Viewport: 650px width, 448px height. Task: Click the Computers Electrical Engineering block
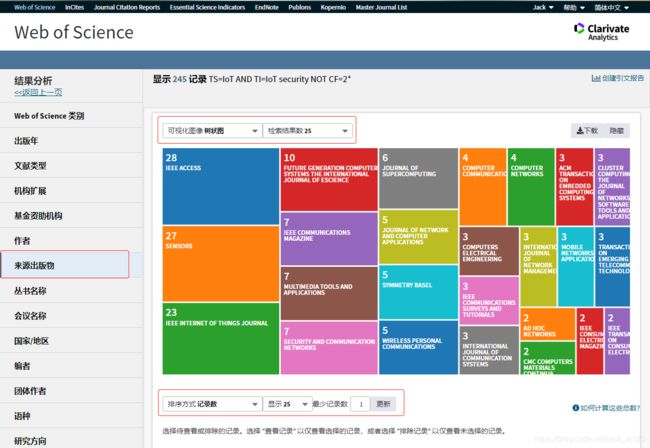pyautogui.click(x=489, y=251)
